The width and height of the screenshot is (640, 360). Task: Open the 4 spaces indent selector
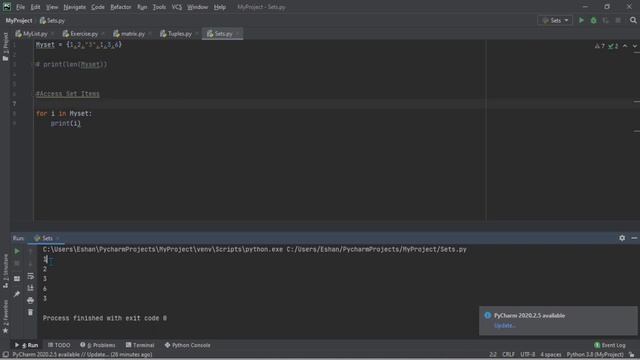pyautogui.click(x=551, y=355)
